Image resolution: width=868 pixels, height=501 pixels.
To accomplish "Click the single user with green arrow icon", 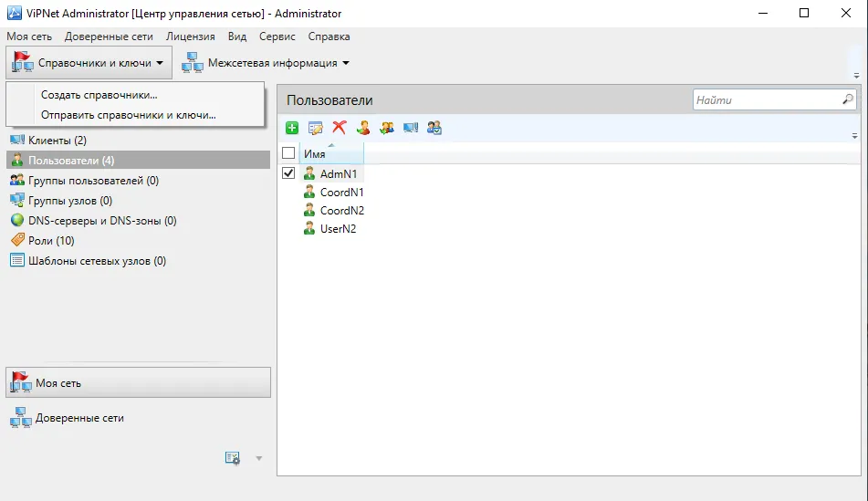I will pyautogui.click(x=363, y=128).
